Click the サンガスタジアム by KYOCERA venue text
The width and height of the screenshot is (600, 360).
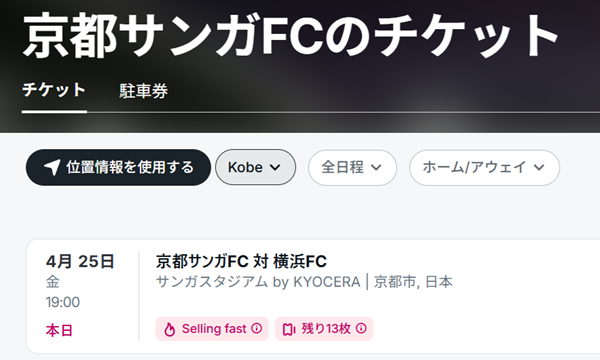pos(258,282)
